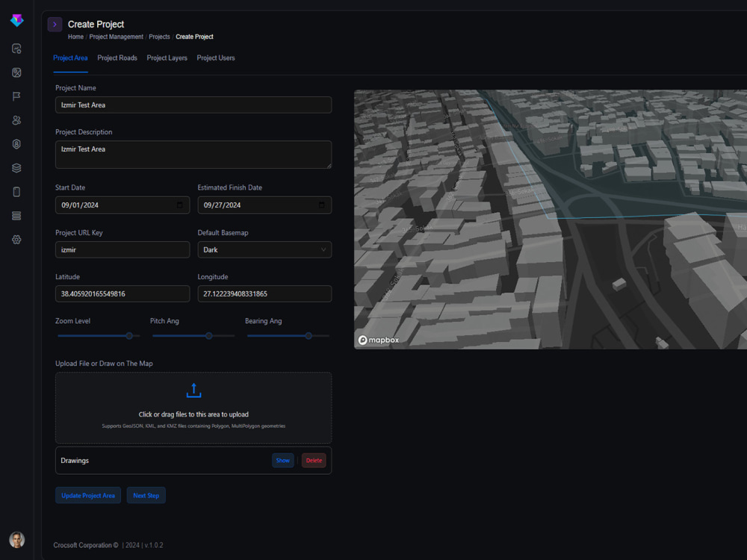
Task: Click the Mapbox logo on the map
Action: click(379, 340)
